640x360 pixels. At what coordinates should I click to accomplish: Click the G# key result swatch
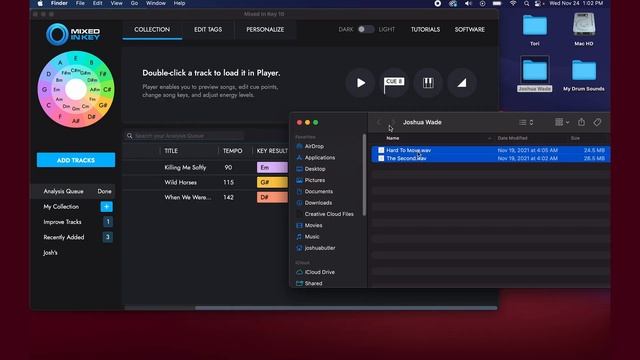coord(272,182)
